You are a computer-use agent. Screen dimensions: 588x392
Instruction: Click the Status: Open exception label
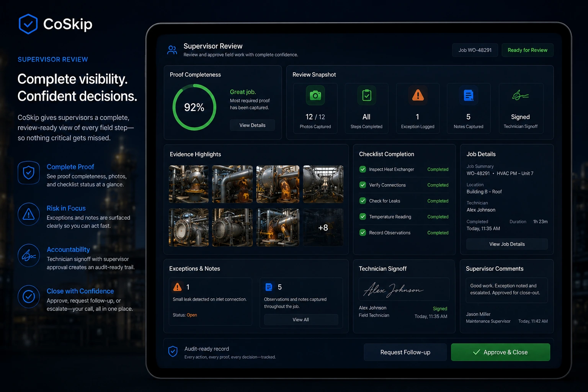tap(185, 315)
